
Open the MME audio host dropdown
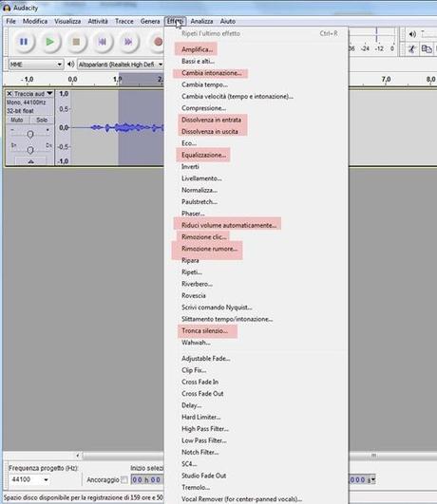[36, 65]
